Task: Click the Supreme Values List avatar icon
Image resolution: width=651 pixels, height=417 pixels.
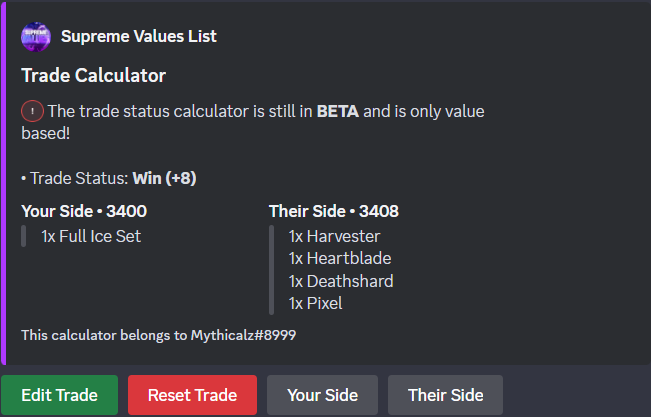Action: coord(36,37)
